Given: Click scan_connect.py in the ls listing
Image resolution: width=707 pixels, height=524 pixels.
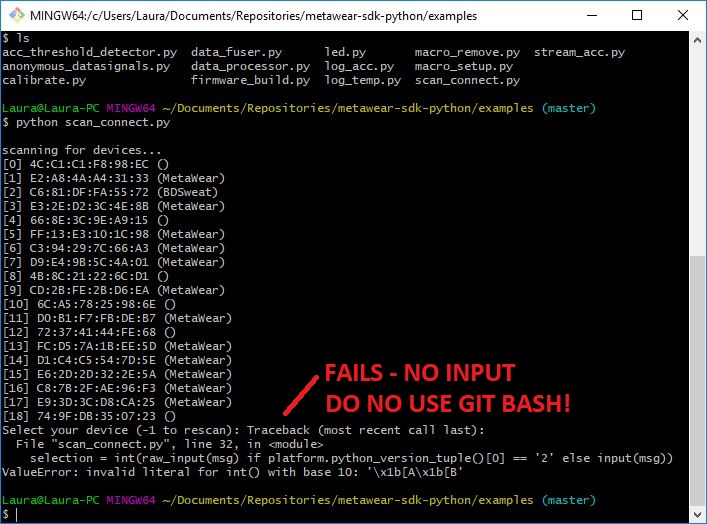Looking at the screenshot, I should [x=467, y=80].
